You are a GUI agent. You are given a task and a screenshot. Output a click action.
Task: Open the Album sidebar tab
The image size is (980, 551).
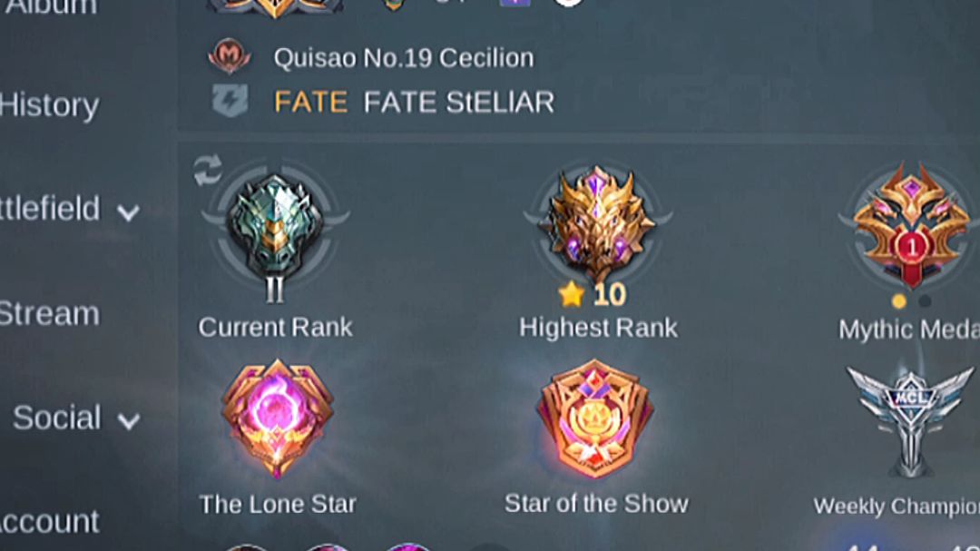(x=50, y=7)
